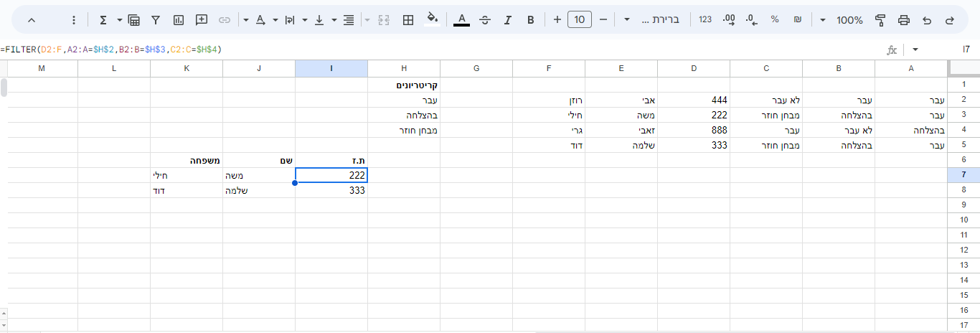This screenshot has height=333, width=980.
Task: Click the select-all corner box
Action: [964, 68]
